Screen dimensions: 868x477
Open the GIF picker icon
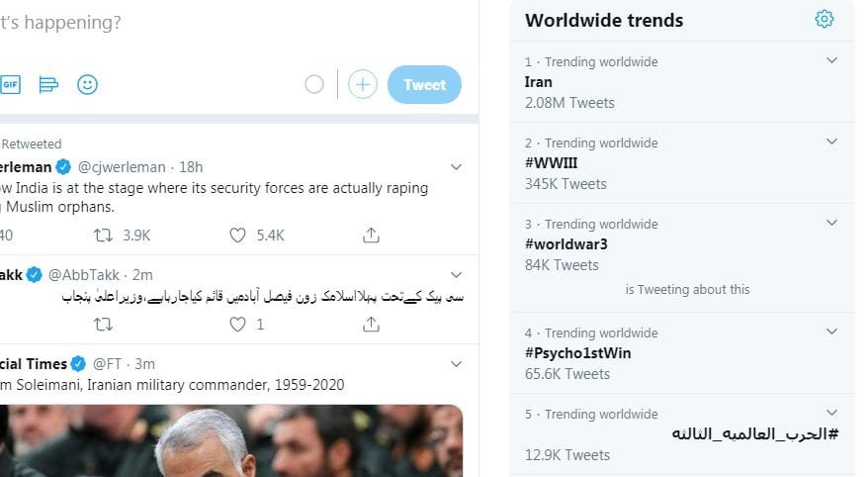10,85
